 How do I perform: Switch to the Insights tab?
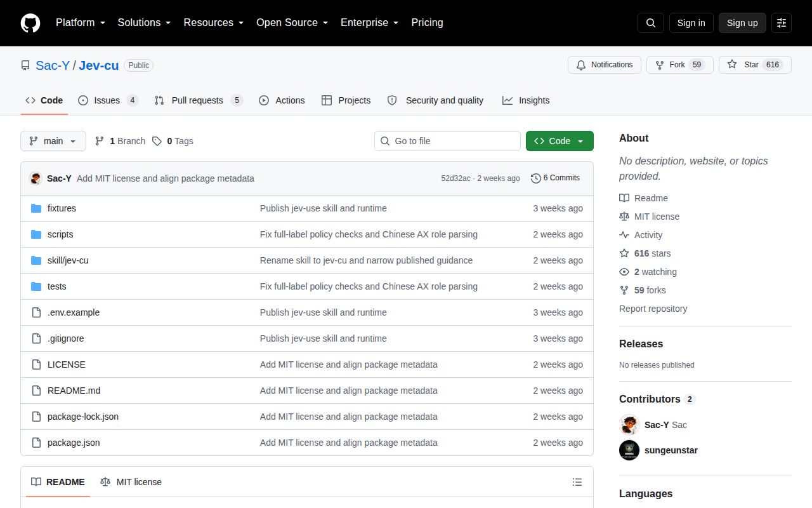526,100
